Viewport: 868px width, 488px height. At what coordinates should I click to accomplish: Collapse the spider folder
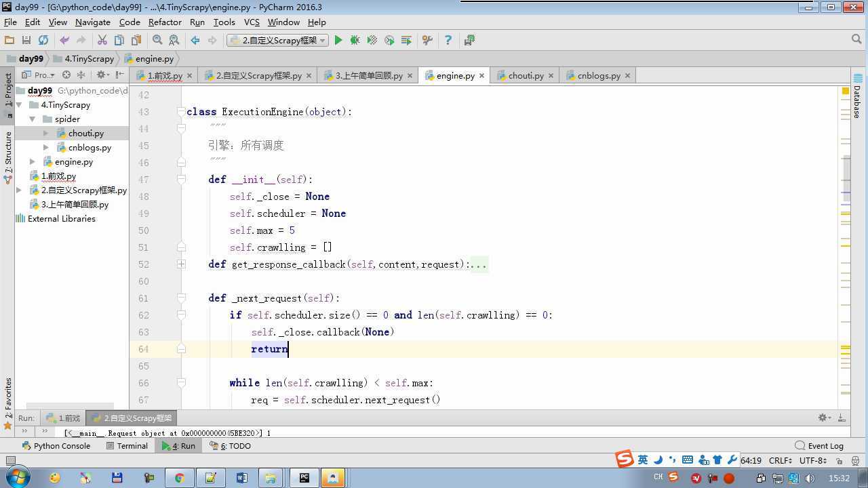33,119
